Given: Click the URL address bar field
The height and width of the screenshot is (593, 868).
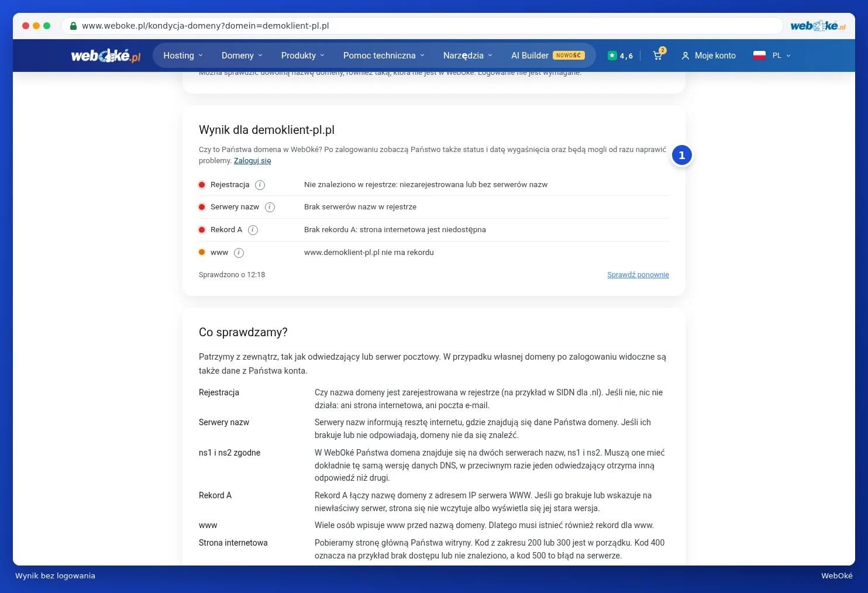Looking at the screenshot, I should 422,26.
